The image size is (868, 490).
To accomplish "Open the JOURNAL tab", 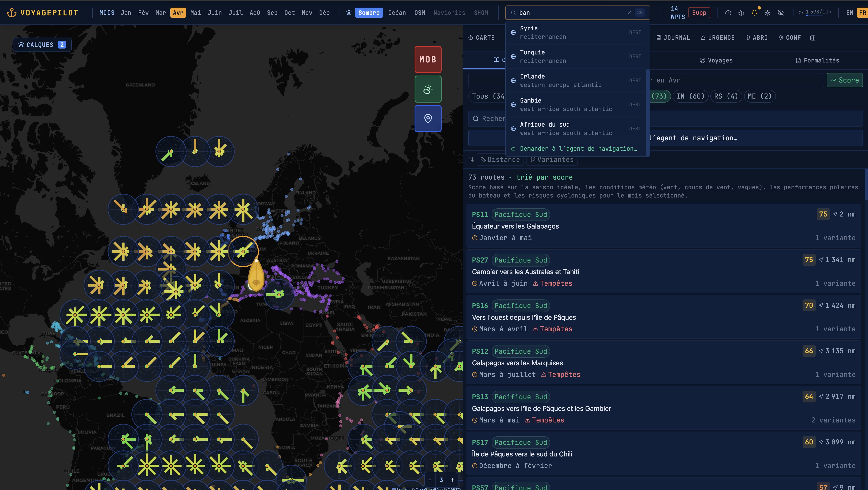I will point(673,38).
